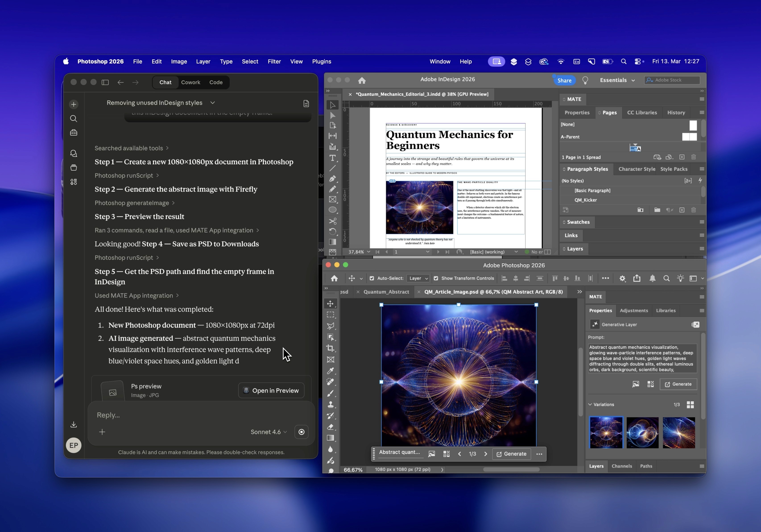Select the Move tool in Photoshop
Screen dimensions: 761x532
point(331,304)
